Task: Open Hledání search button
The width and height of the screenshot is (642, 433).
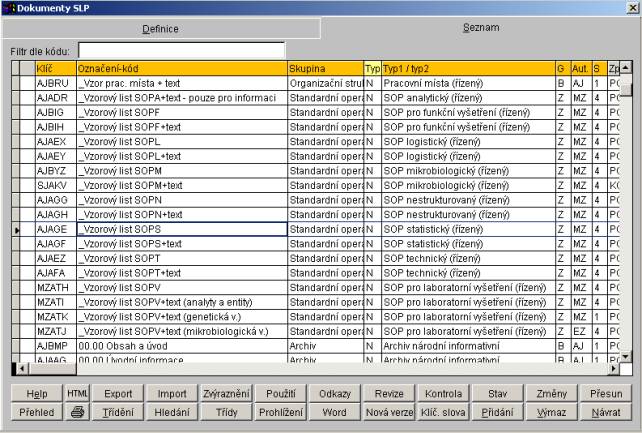Action: coord(176,412)
